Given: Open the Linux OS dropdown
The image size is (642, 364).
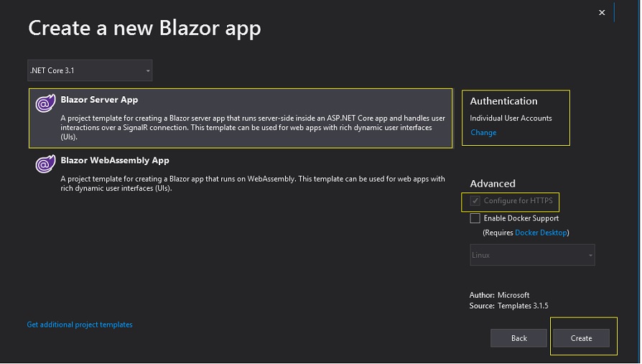Looking at the screenshot, I should coord(532,255).
